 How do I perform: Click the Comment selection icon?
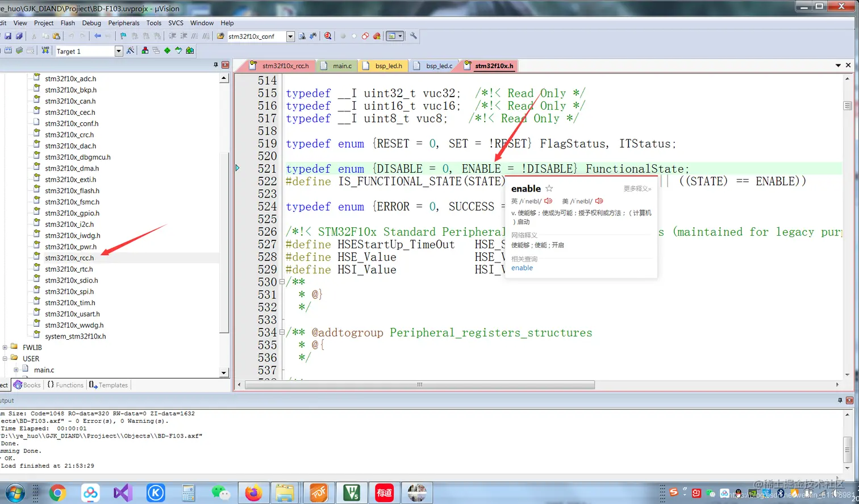[195, 36]
